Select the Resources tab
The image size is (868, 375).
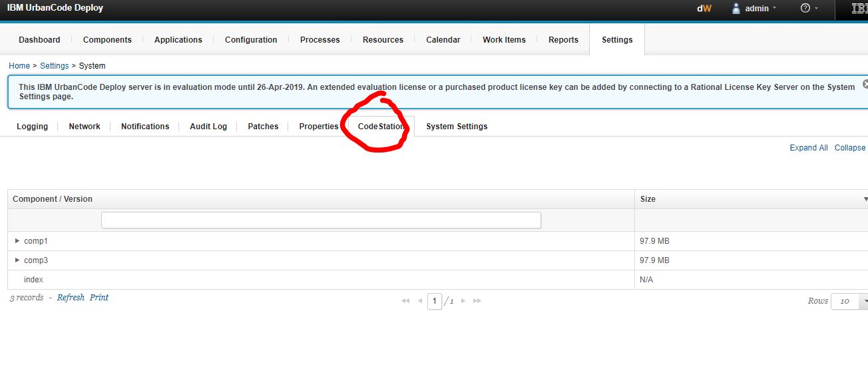click(x=383, y=40)
